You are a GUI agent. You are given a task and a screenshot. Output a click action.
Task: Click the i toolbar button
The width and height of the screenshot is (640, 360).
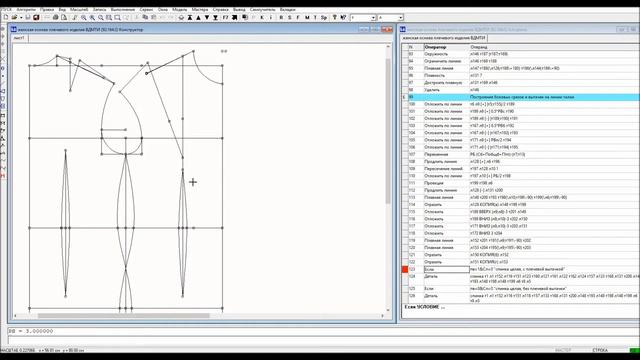[x=271, y=18]
